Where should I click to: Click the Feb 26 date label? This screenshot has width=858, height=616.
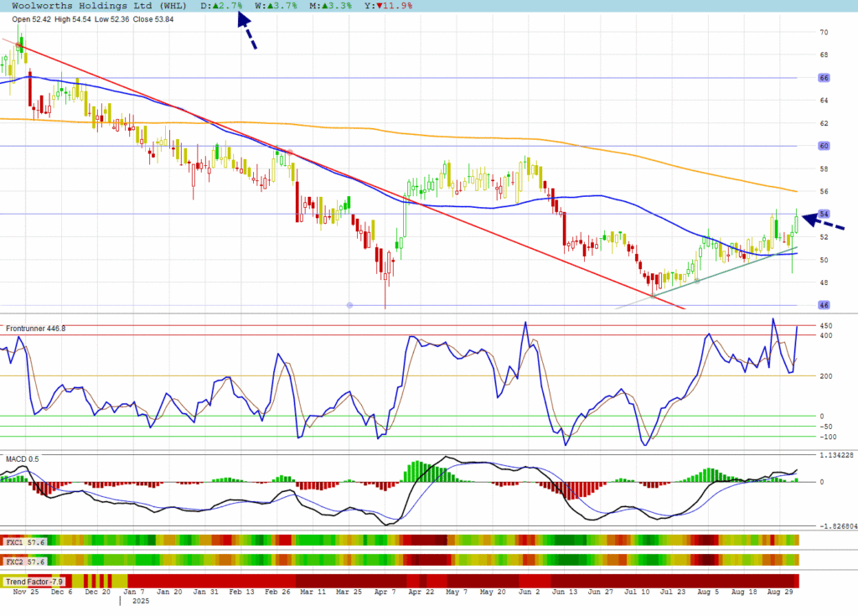coord(277,592)
